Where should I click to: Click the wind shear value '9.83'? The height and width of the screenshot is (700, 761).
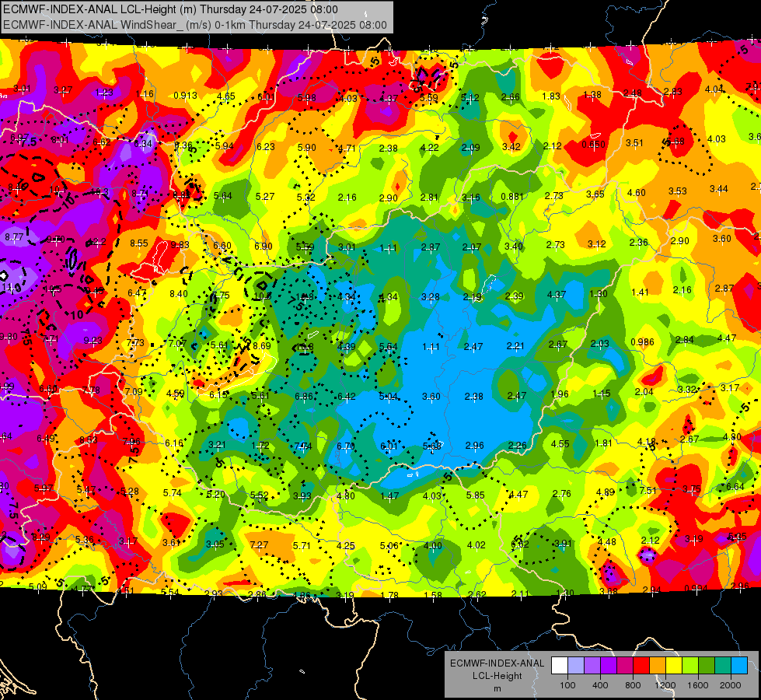click(x=180, y=245)
